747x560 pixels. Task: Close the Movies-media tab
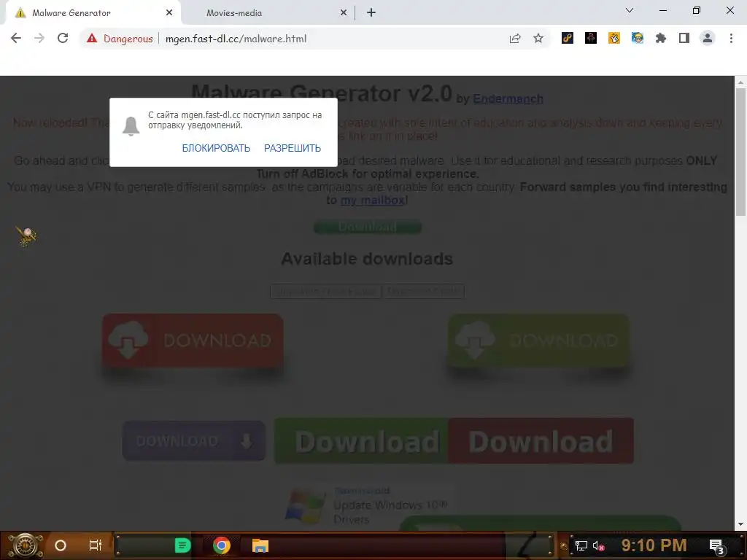pos(344,13)
